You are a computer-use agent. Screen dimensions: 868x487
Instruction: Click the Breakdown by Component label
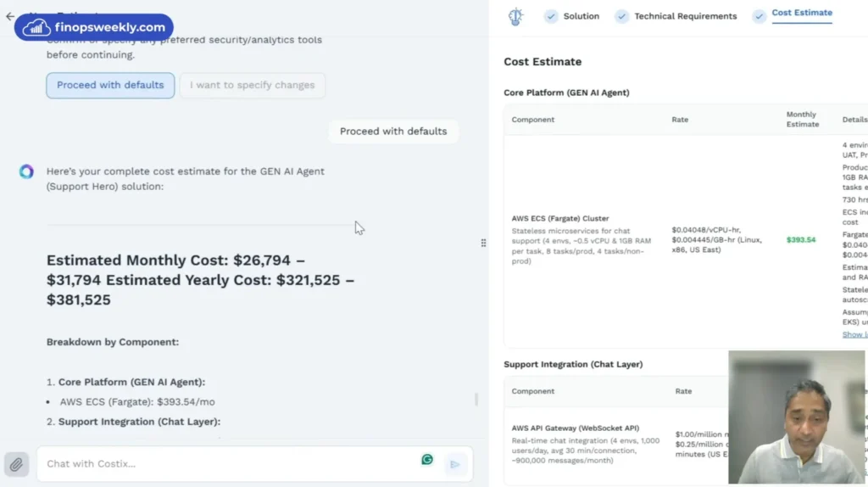[113, 342]
